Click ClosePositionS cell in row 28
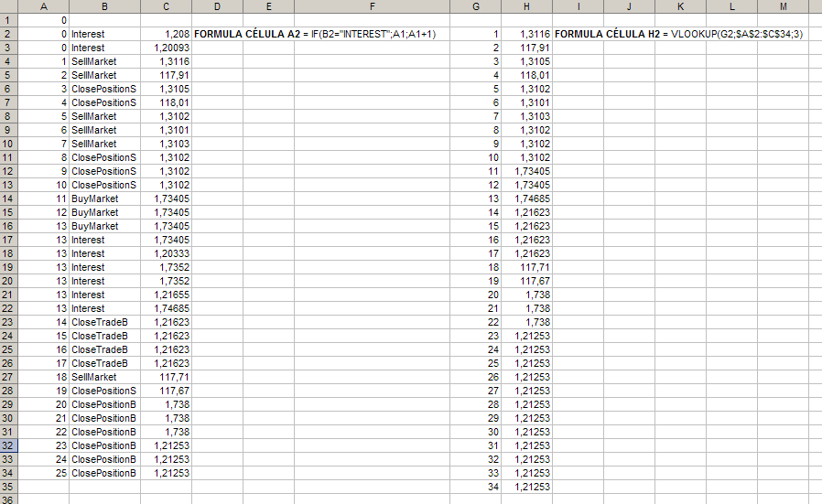Image resolution: width=822 pixels, height=504 pixels. 104,391
